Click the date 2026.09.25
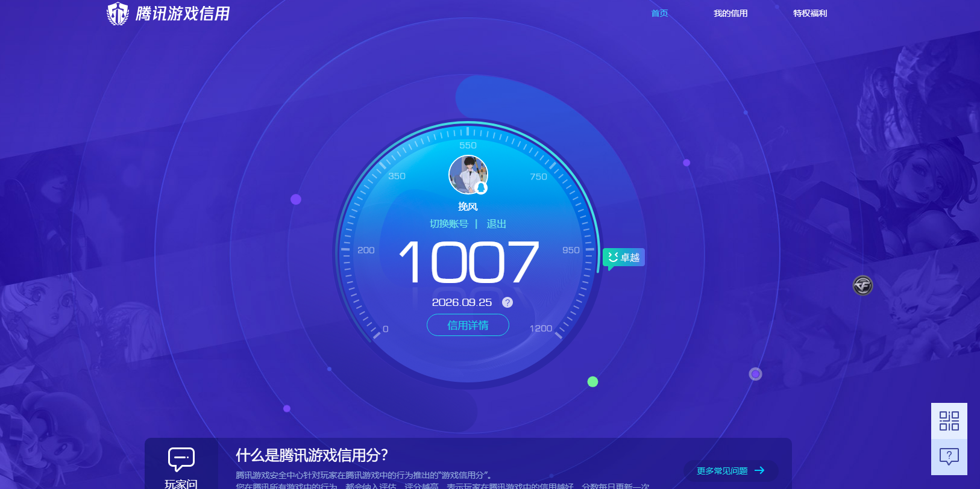 [462, 302]
